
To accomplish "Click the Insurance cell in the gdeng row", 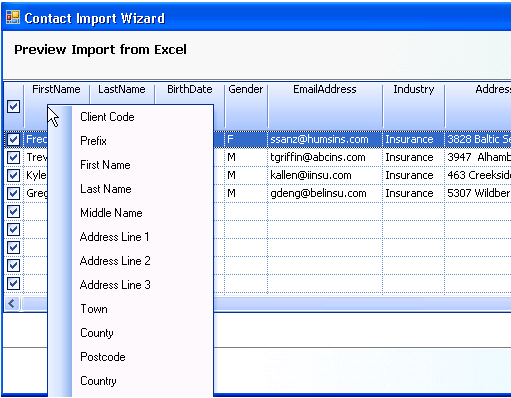I will [x=414, y=193].
